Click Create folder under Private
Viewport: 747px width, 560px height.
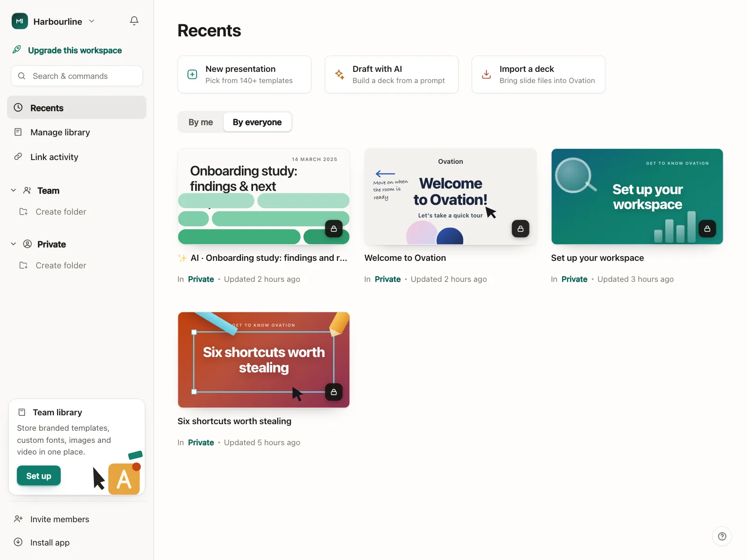point(61,266)
